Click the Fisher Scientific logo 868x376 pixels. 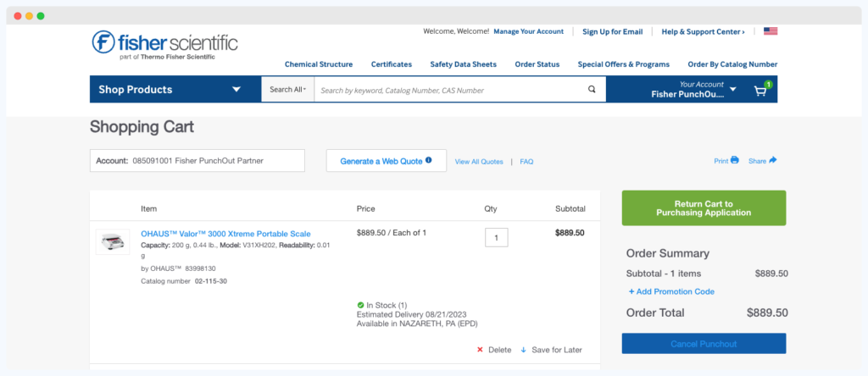(x=164, y=44)
